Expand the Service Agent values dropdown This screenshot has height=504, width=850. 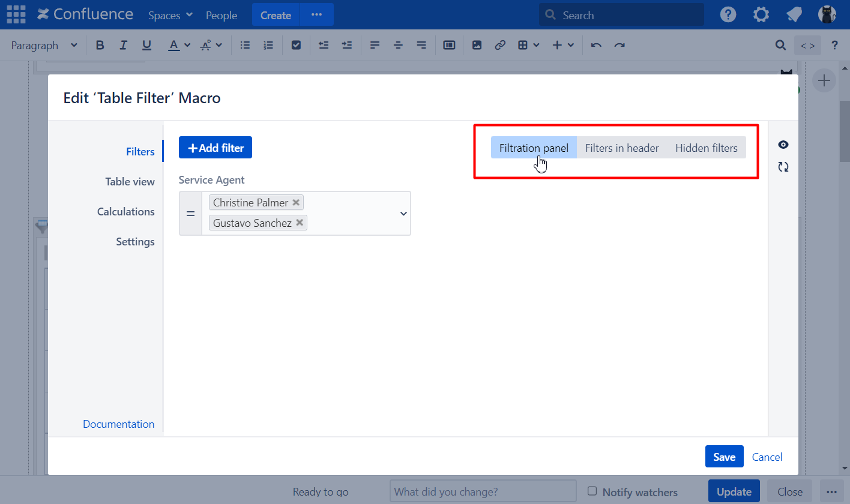[x=403, y=214]
